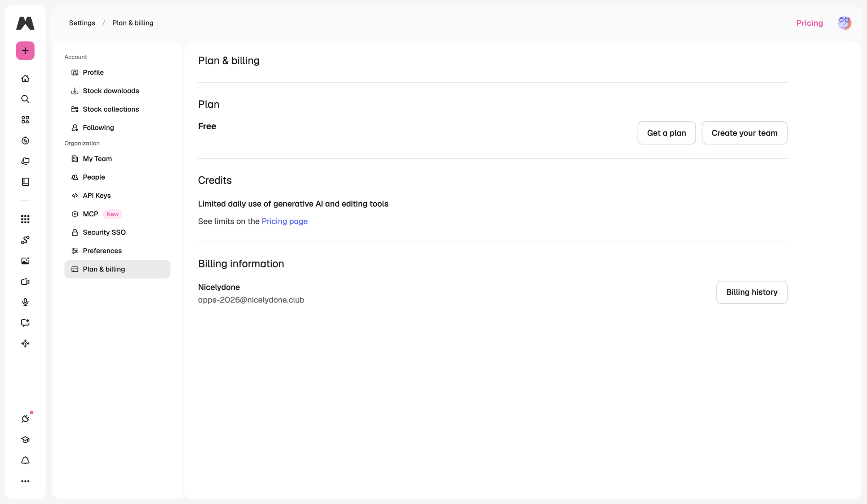Click the Magnific logo icon
Viewport: 867px width, 504px height.
click(x=25, y=23)
